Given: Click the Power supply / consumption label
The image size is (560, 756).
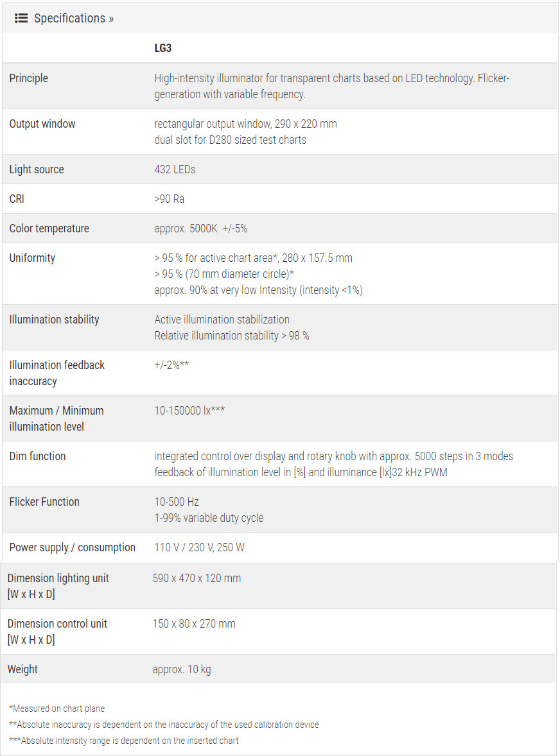Looking at the screenshot, I should tap(73, 547).
